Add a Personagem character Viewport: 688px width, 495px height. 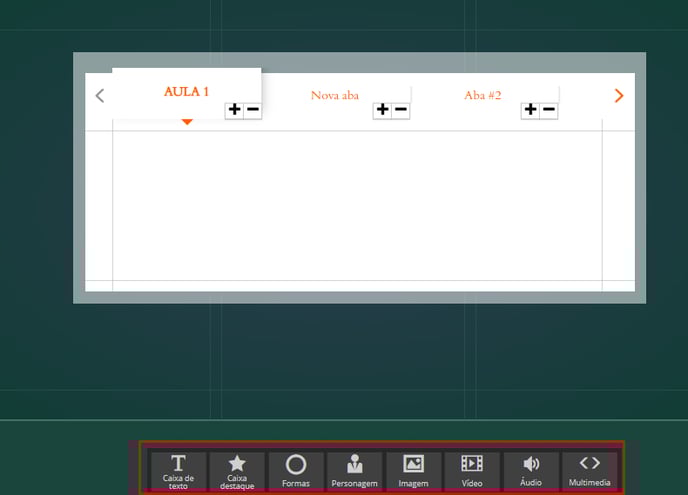[355, 471]
